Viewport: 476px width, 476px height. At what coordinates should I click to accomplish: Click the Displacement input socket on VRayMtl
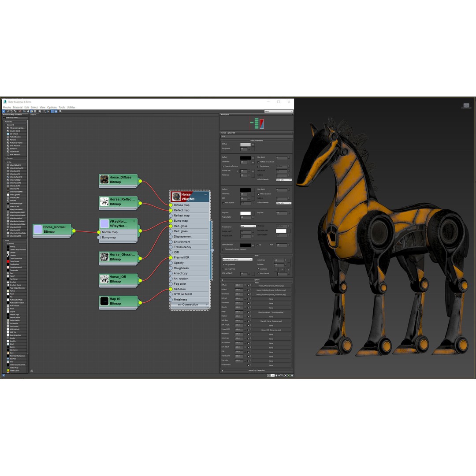tap(171, 237)
